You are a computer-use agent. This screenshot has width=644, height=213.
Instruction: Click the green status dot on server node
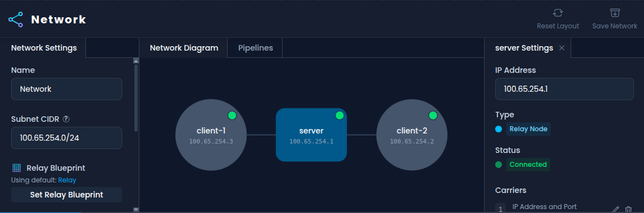(339, 116)
